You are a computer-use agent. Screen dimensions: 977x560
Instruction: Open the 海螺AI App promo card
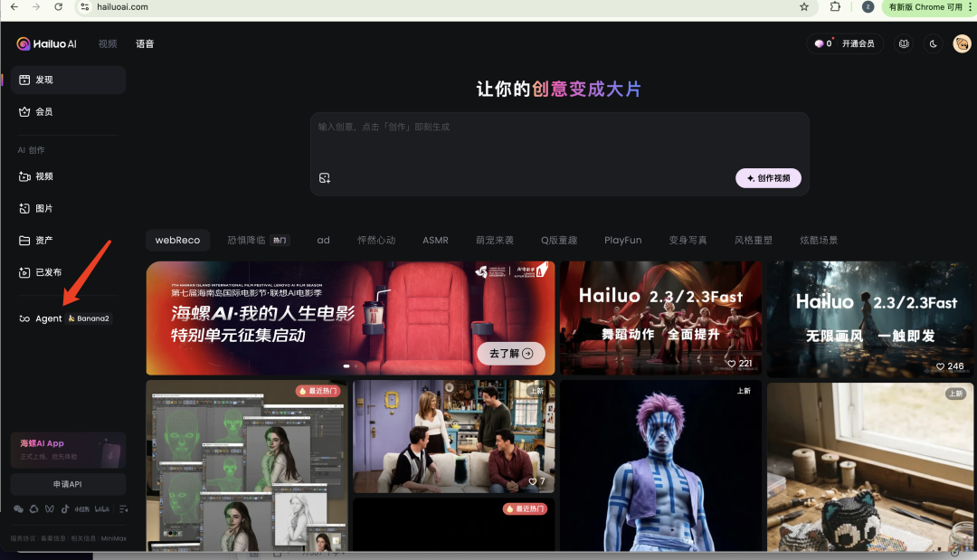[x=68, y=450]
